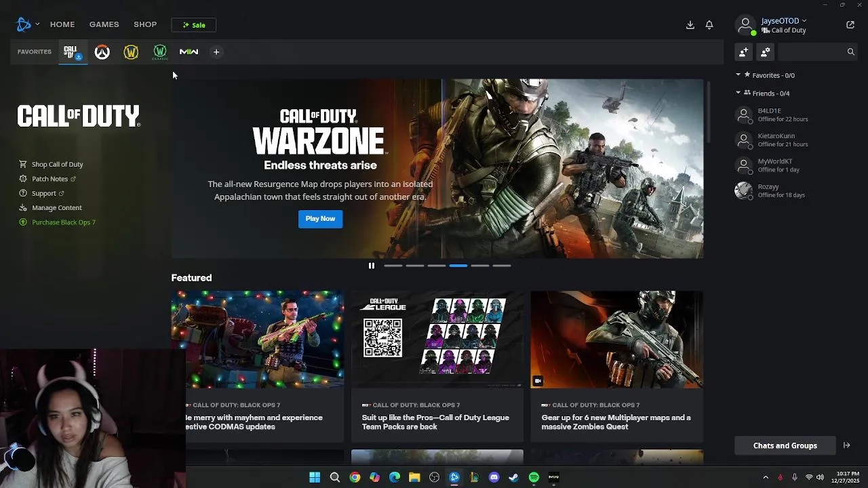This screenshot has width=868, height=488.
Task: Open the friend management settings icon
Action: tap(766, 52)
